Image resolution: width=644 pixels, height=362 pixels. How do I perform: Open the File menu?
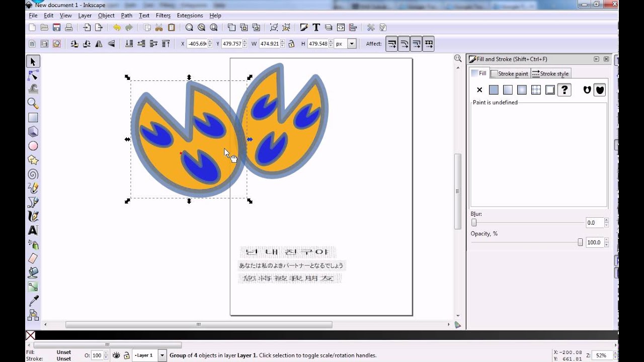coord(33,16)
